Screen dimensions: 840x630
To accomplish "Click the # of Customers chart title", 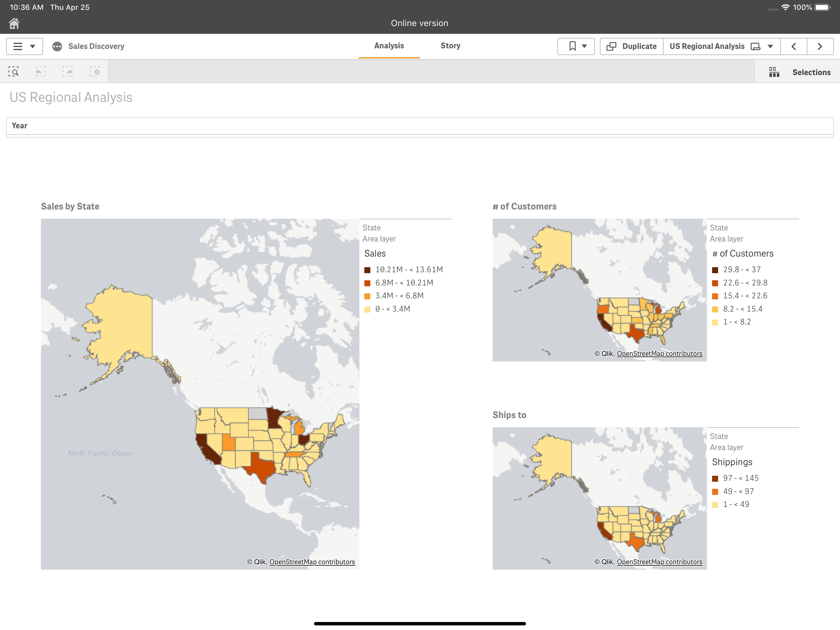I will coord(525,206).
